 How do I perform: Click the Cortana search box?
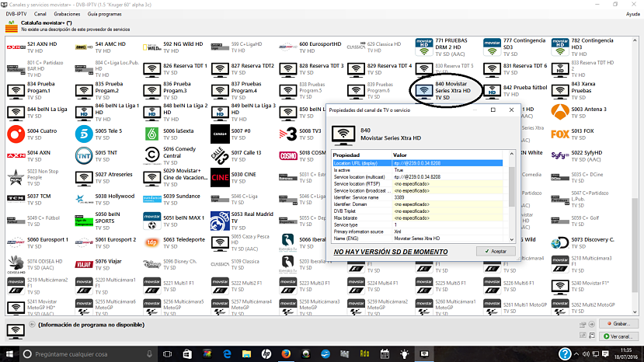click(x=88, y=353)
